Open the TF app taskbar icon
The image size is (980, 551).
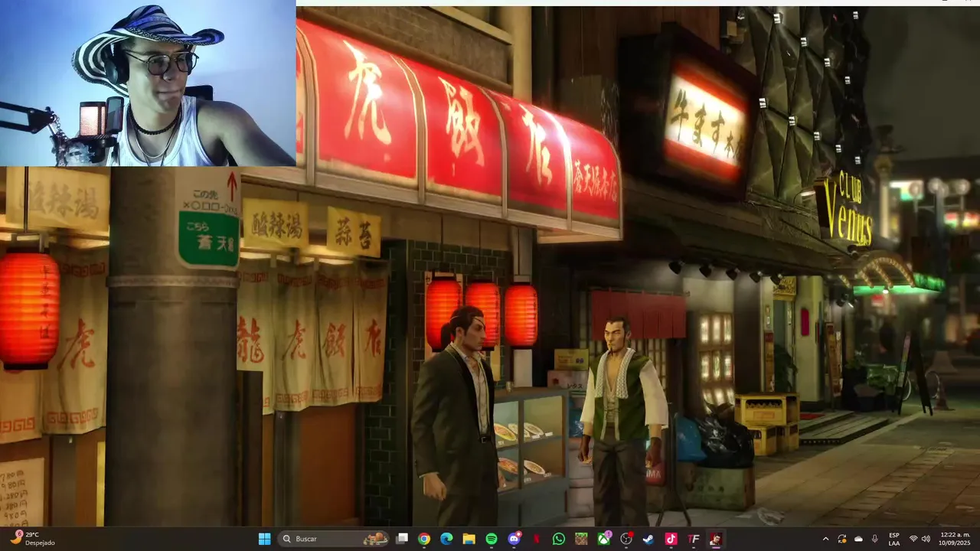pos(694,539)
